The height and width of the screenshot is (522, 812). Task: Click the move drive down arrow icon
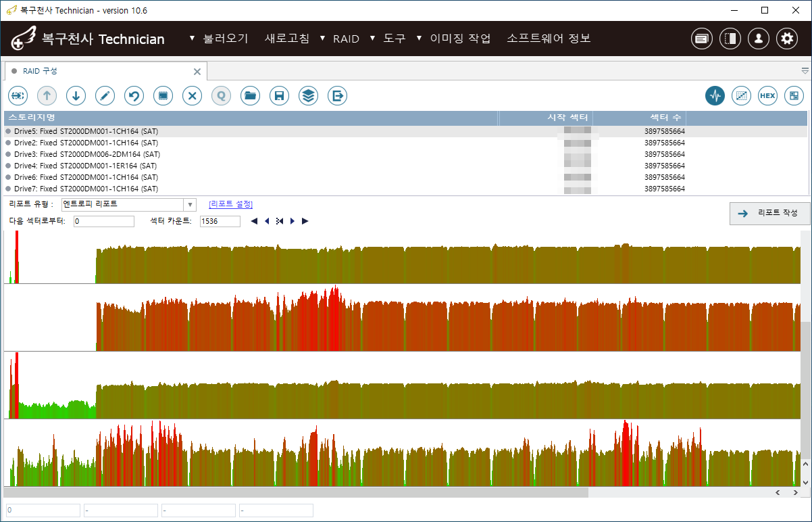pos(76,96)
